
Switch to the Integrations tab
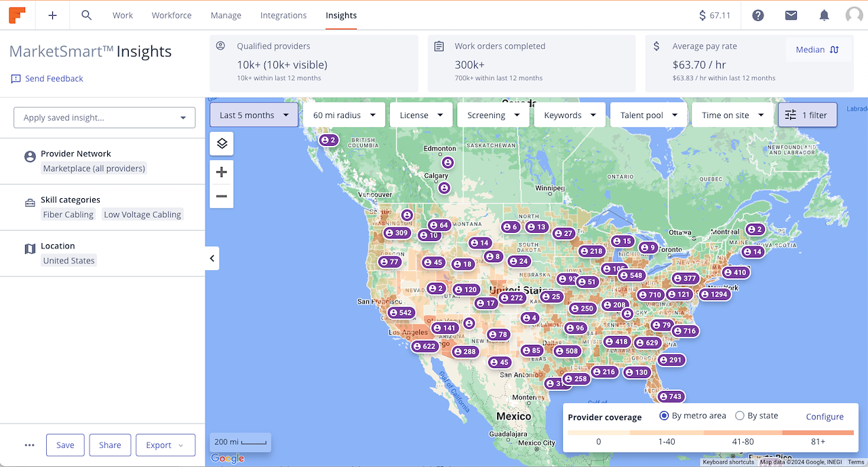pyautogui.click(x=283, y=15)
